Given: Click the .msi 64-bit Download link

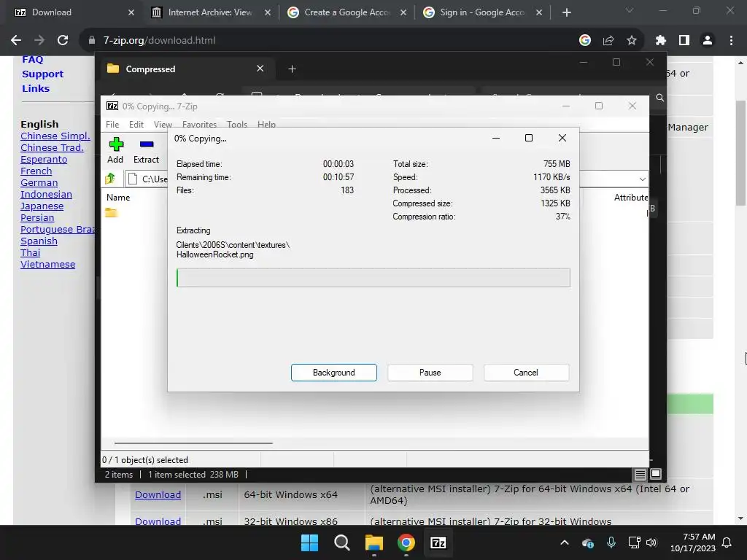Looking at the screenshot, I should coord(158,495).
